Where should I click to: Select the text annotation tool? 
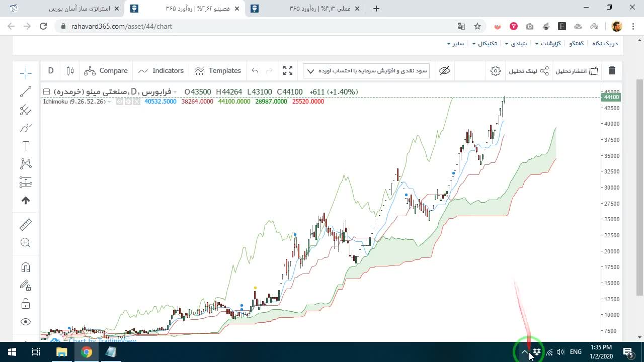click(26, 146)
